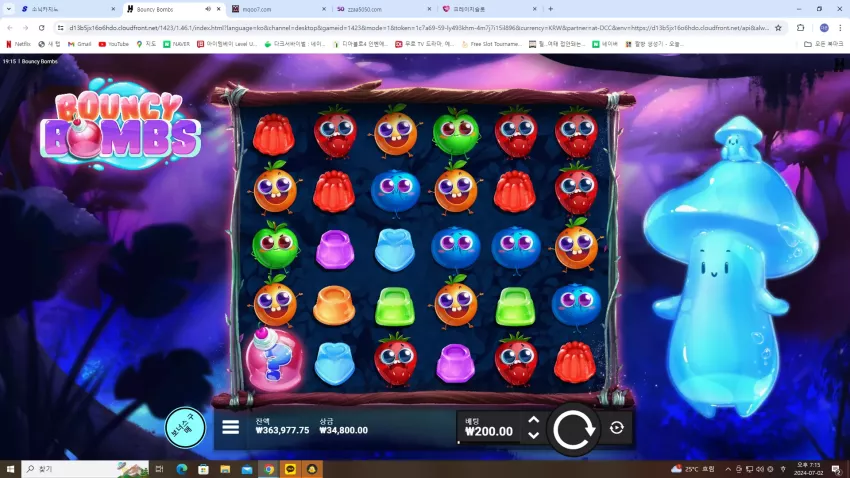Image resolution: width=850 pixels, height=478 pixels.
Task: Open the Free Slot Tourname... bookmark
Action: coord(492,44)
